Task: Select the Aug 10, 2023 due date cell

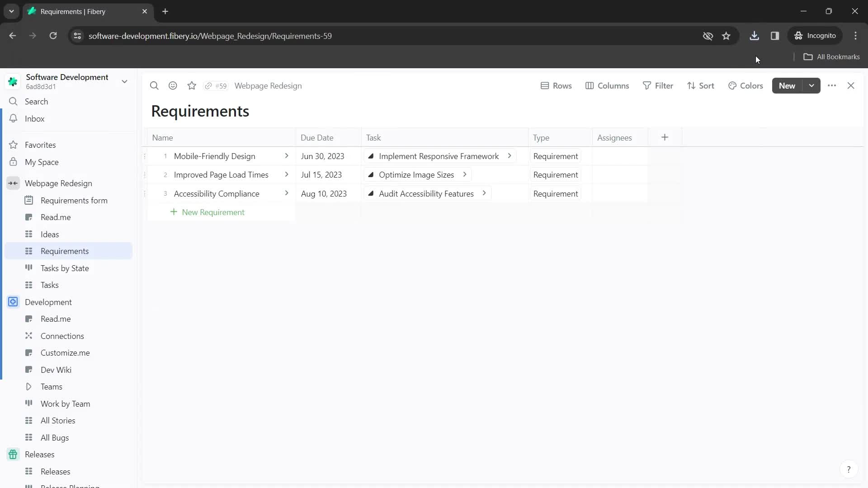Action: point(328,194)
